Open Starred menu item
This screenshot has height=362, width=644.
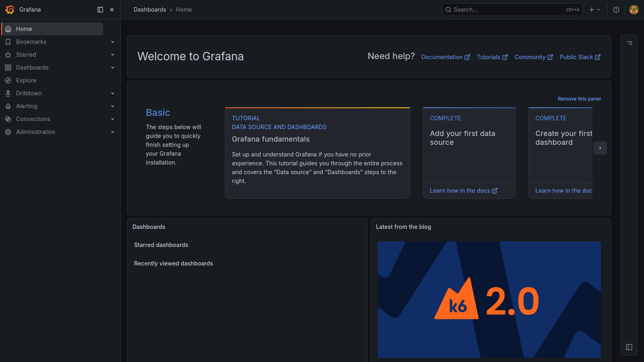coord(26,55)
